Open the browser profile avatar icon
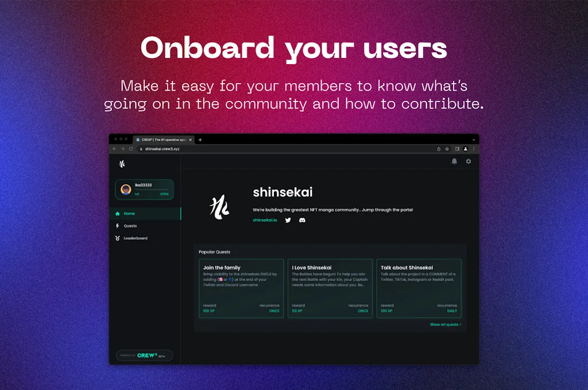588x390 pixels. 465,149
